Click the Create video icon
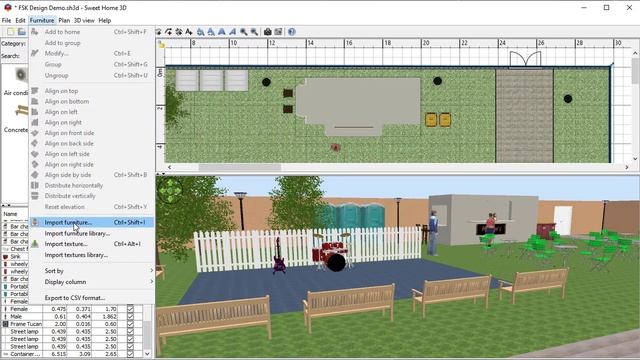This screenshot has height=360, width=640. pos(278,32)
